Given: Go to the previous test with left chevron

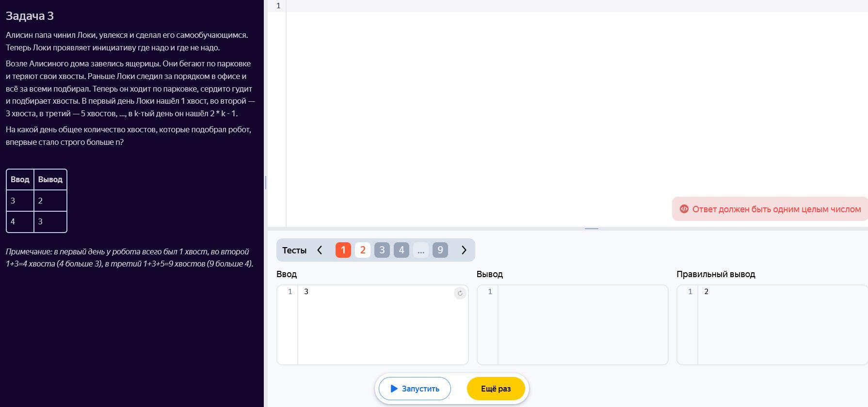Looking at the screenshot, I should [320, 250].
